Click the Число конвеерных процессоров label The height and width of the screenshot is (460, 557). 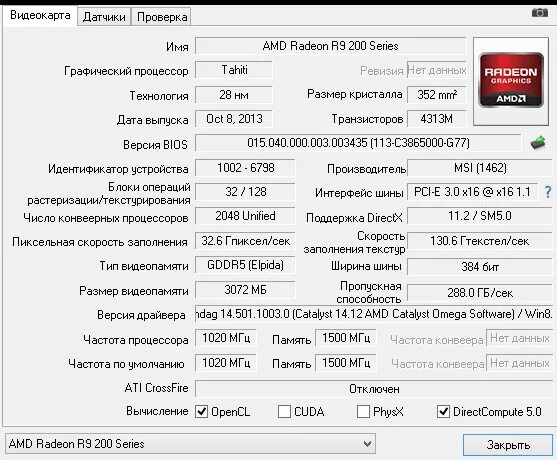click(106, 218)
